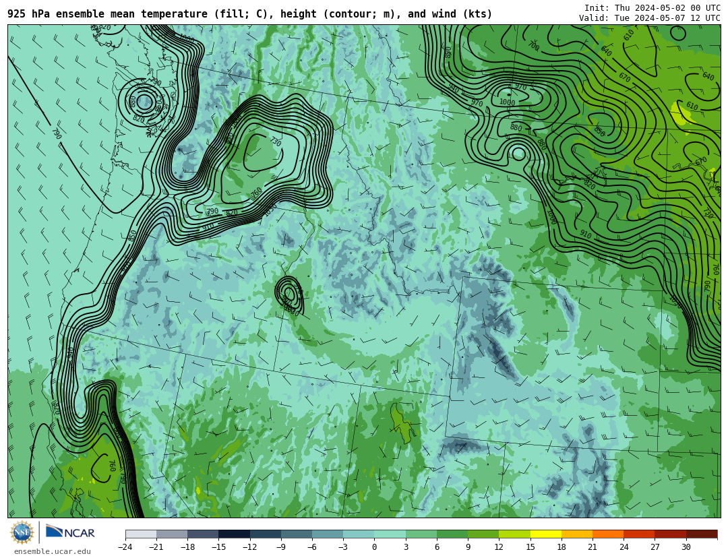Screen dimensions: 728x560
Task: Pick the colorbar segment between -6 and -3
Action: (328, 534)
